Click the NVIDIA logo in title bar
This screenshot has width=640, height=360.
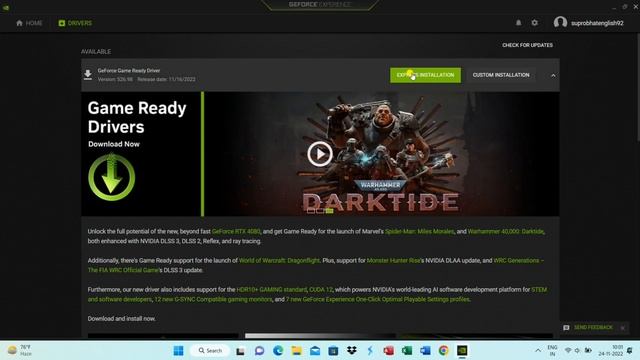pyautogui.click(x=6, y=7)
